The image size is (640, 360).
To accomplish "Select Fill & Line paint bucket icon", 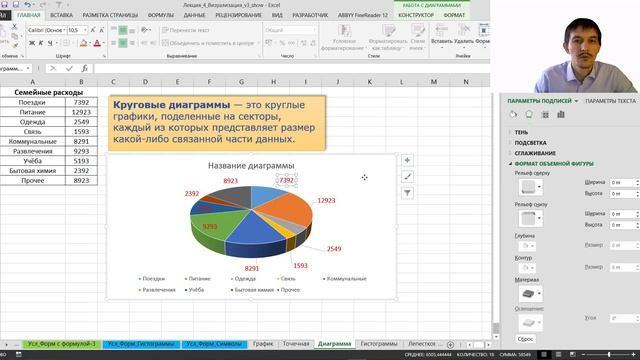I will click(x=513, y=115).
